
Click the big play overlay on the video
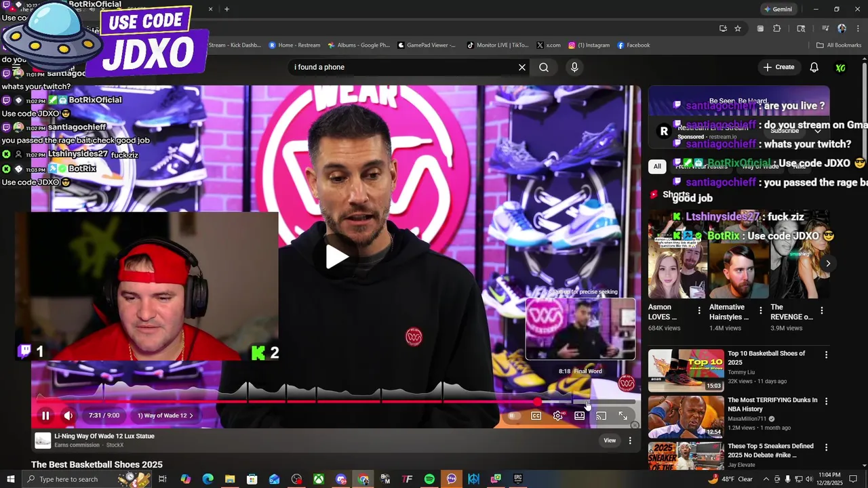[x=337, y=257]
